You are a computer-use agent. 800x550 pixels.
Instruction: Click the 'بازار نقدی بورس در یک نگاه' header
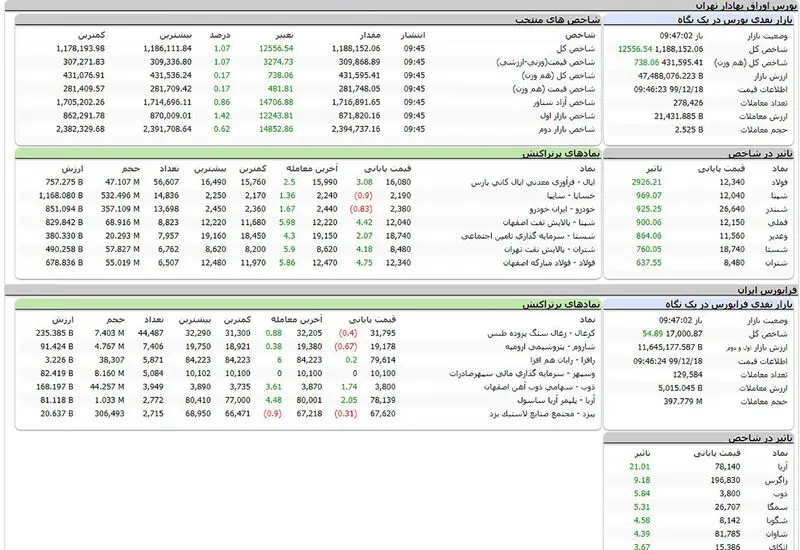pyautogui.click(x=735, y=20)
